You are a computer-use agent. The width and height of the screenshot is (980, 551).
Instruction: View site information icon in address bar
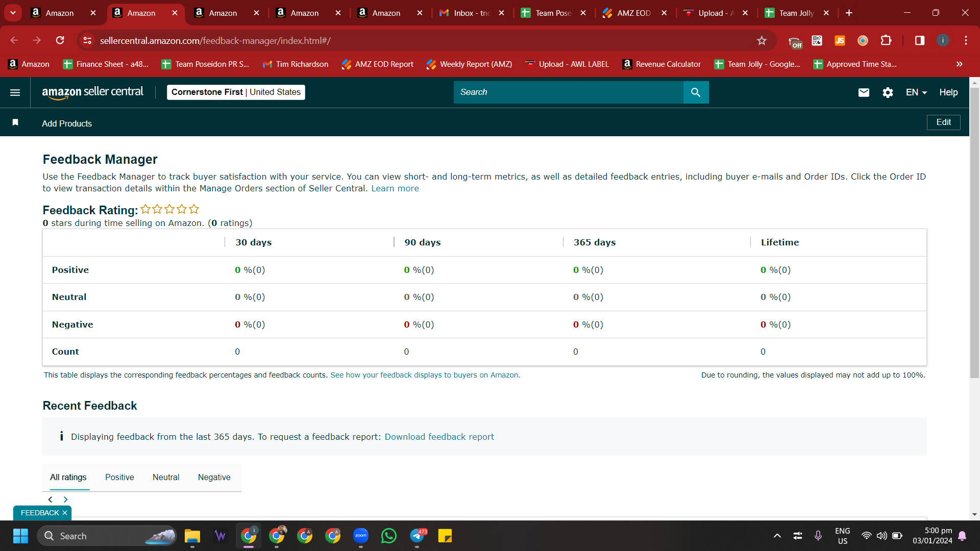[x=88, y=40]
